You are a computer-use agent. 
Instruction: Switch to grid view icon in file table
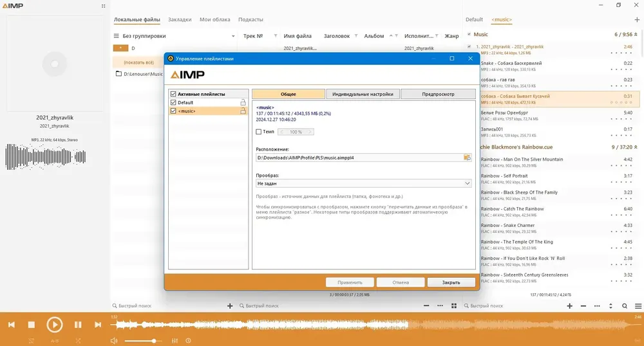click(x=454, y=306)
